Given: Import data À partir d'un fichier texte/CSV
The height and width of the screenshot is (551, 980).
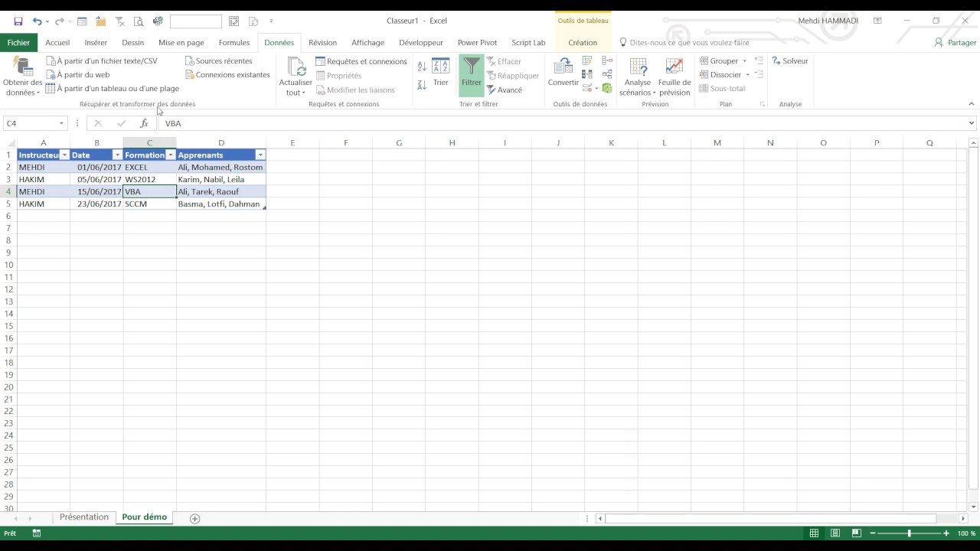Looking at the screenshot, I should tap(102, 61).
